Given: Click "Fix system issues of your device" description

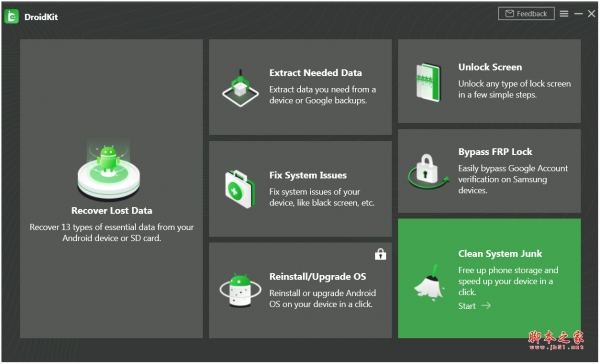Looking at the screenshot, I should click(321, 197).
